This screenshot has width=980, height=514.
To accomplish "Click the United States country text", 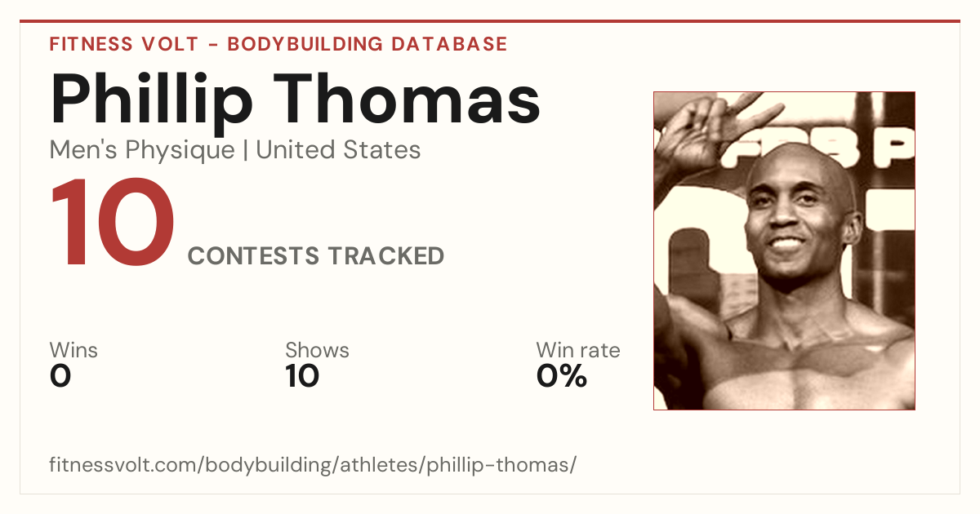I will (338, 150).
